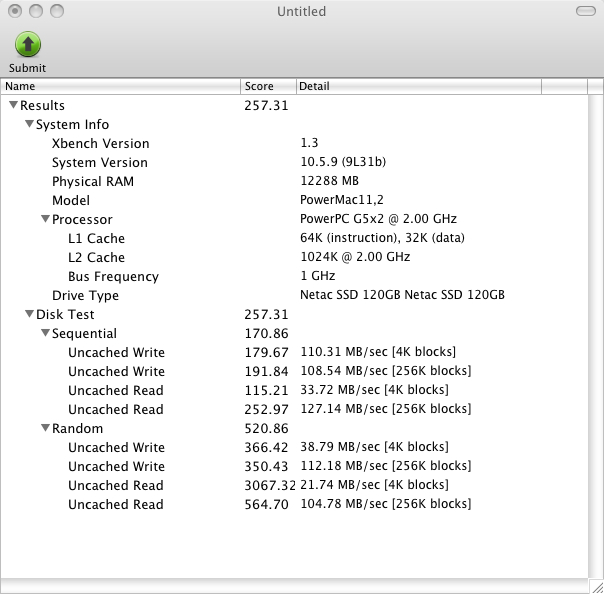Screen dimensions: 604x594
Task: Select the L1 Cache row
Action: [x=294, y=238]
